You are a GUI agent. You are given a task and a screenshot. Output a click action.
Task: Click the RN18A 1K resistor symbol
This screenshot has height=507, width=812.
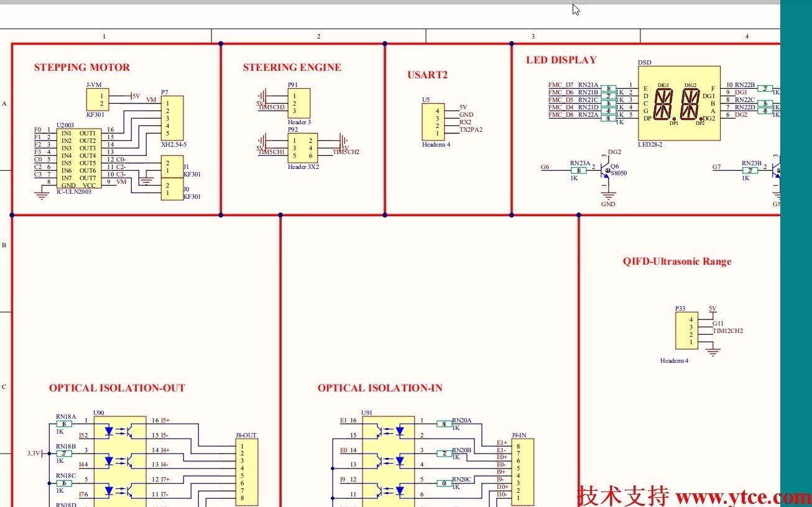[65, 423]
